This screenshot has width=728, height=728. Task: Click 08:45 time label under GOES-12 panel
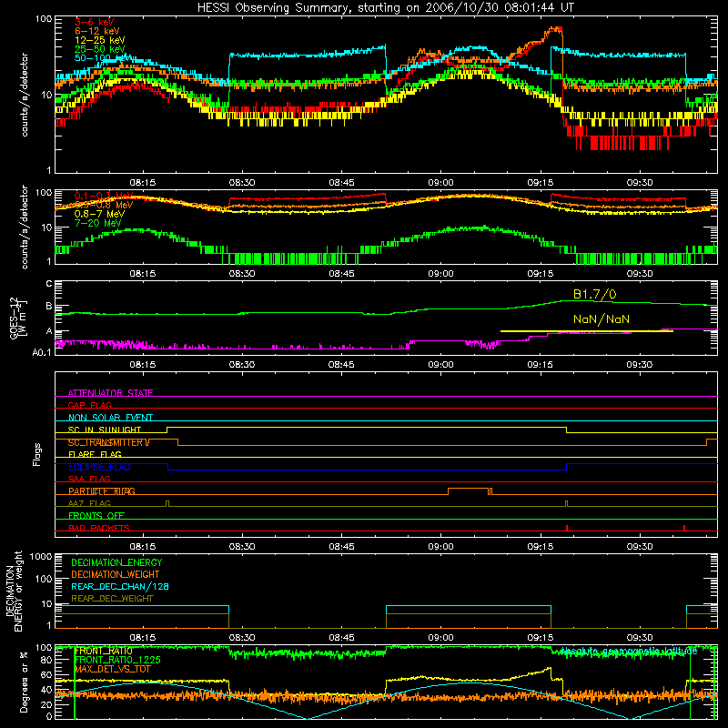[341, 365]
